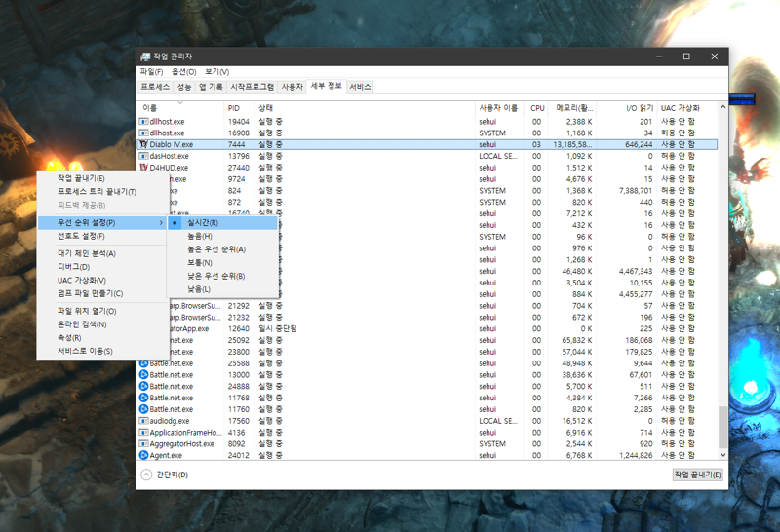Viewport: 780px width, 532px height.
Task: Click the scrollbar down arrow
Action: pyautogui.click(x=722, y=455)
